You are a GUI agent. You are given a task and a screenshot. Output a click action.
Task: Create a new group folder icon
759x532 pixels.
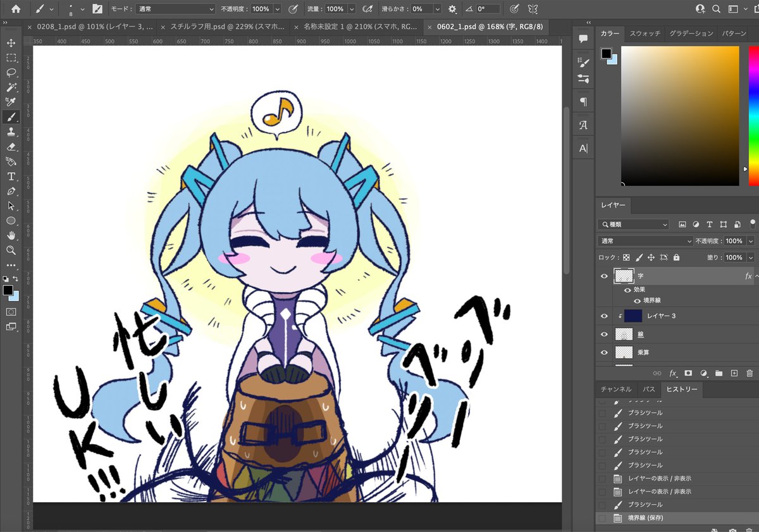pyautogui.click(x=719, y=374)
